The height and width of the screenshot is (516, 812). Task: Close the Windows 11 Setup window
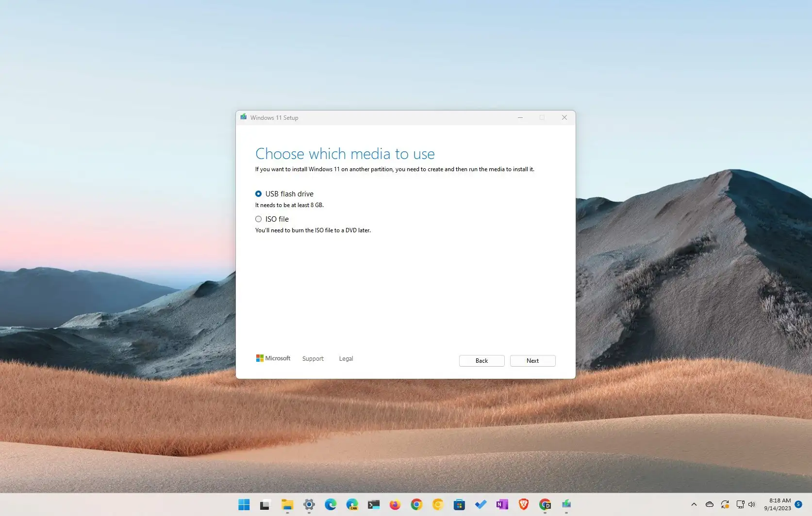tap(564, 118)
